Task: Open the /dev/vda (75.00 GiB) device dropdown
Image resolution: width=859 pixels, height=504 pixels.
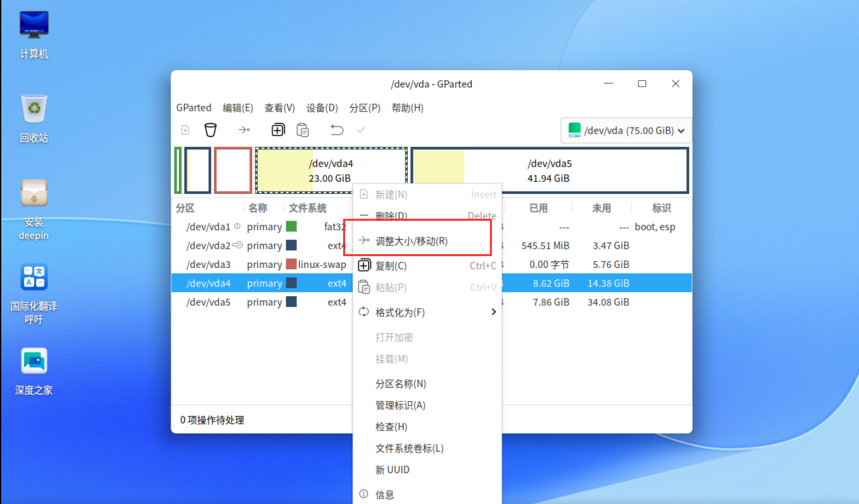Action: [x=626, y=130]
